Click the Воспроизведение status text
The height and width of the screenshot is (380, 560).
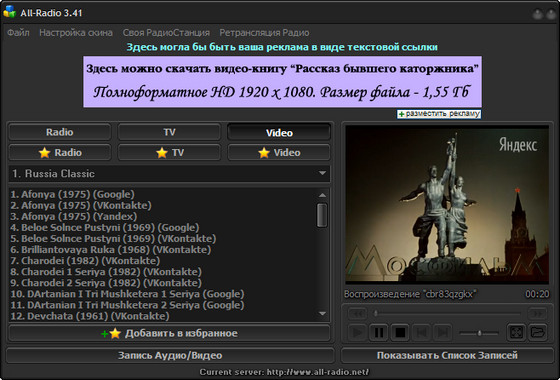tap(410, 294)
